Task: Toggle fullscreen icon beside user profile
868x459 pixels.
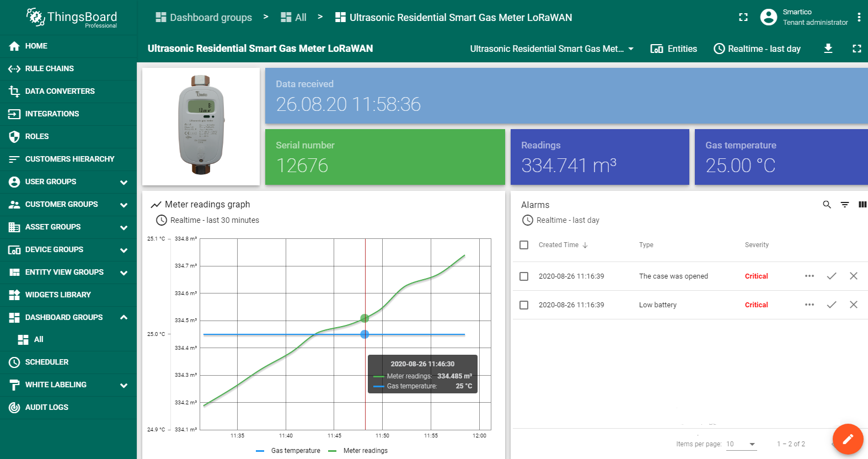Action: (x=743, y=17)
